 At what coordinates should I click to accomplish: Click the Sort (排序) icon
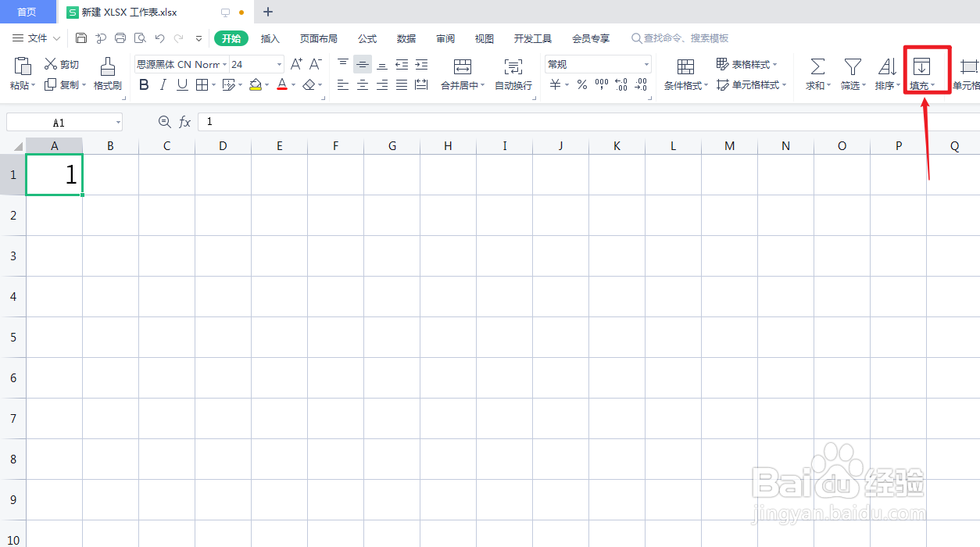tap(887, 66)
